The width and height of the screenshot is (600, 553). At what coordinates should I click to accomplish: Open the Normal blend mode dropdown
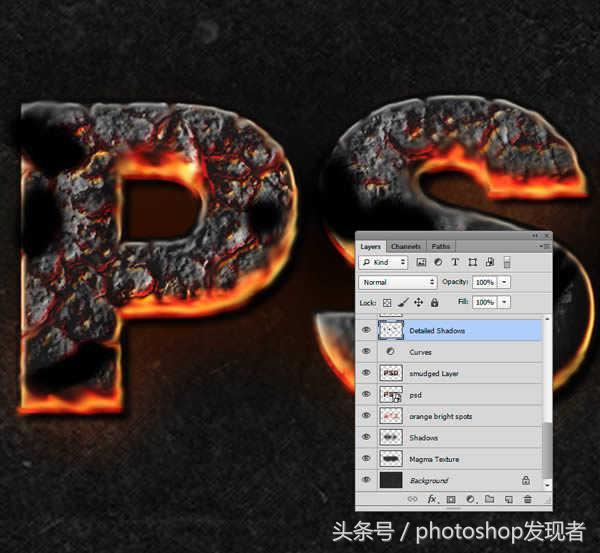(398, 282)
